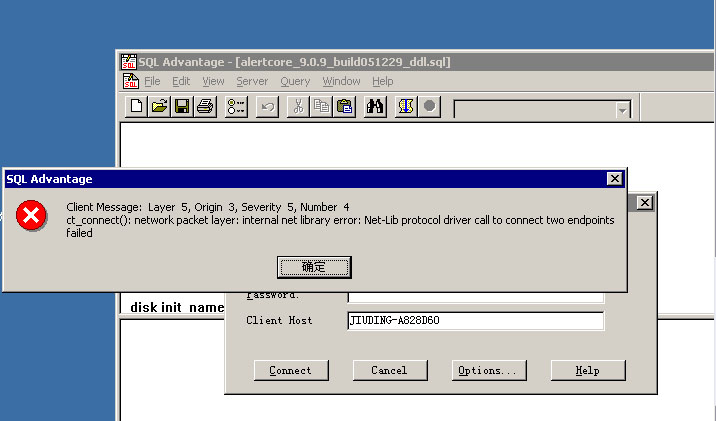Open the Server menu
716x421 pixels.
click(x=252, y=81)
